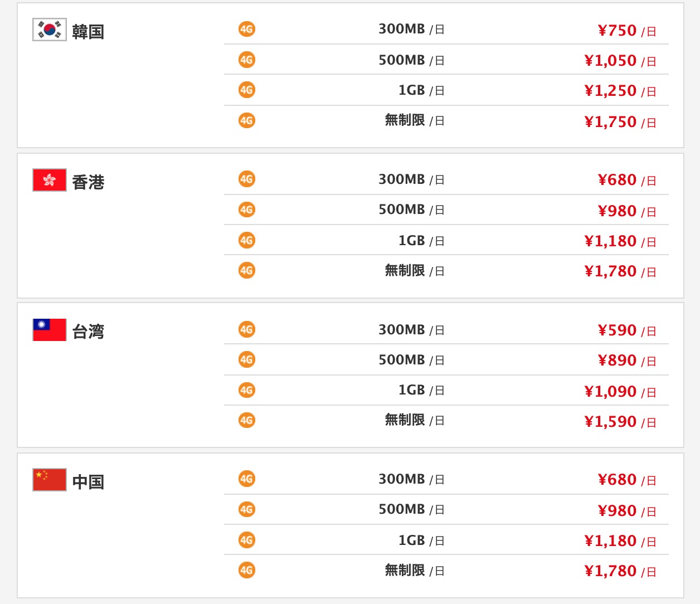Click 4G badge for Korea 300MB plan
Image resolution: width=700 pixels, height=604 pixels.
coord(247,29)
